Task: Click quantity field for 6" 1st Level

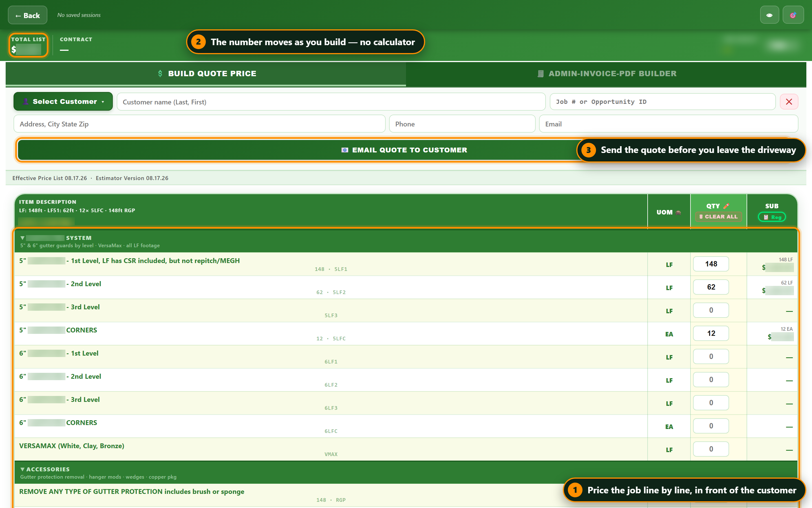Action: [x=711, y=356]
